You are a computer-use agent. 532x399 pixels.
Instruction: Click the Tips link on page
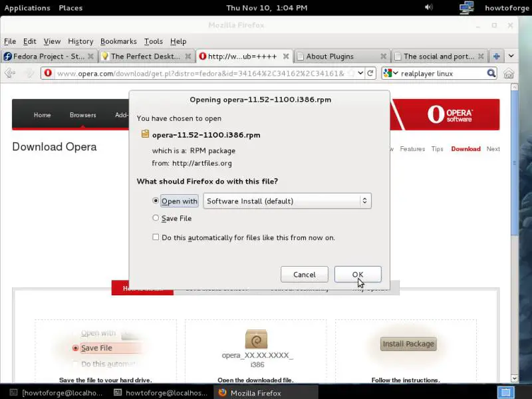click(x=437, y=148)
